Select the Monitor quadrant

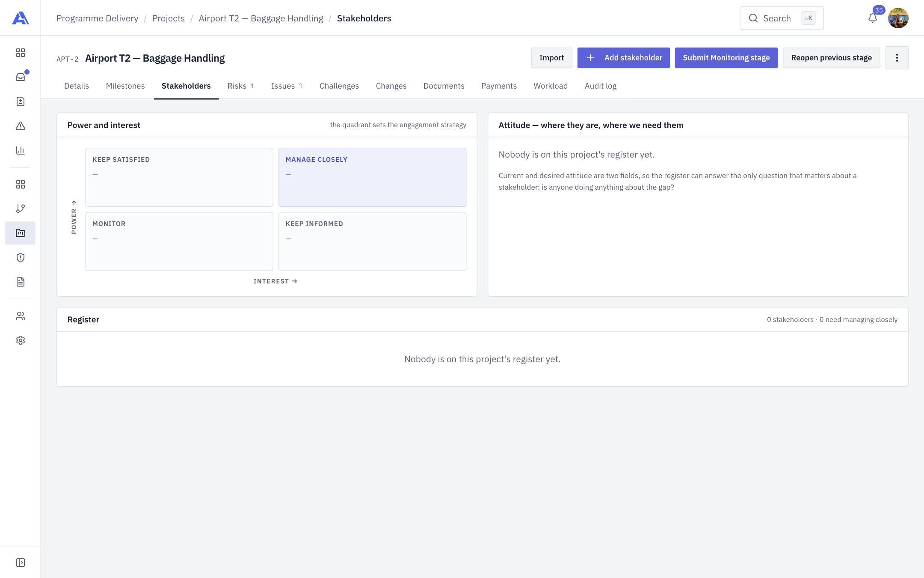coord(179,241)
